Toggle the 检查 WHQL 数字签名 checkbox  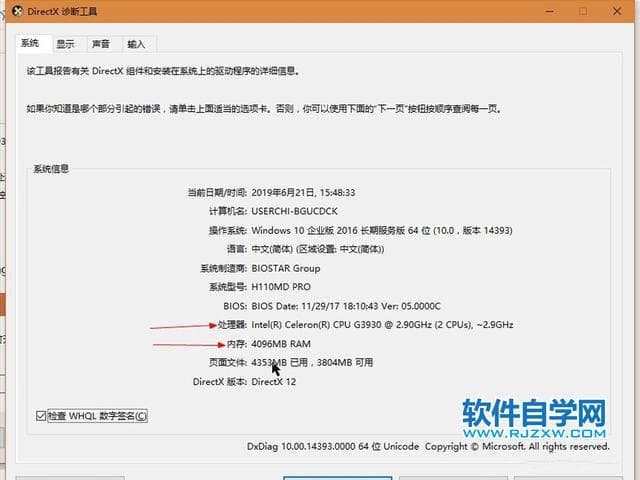tap(40, 415)
